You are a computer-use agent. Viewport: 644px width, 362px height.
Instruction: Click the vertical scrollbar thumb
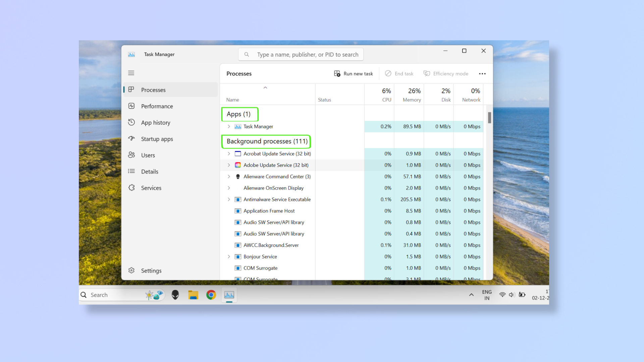pyautogui.click(x=489, y=118)
